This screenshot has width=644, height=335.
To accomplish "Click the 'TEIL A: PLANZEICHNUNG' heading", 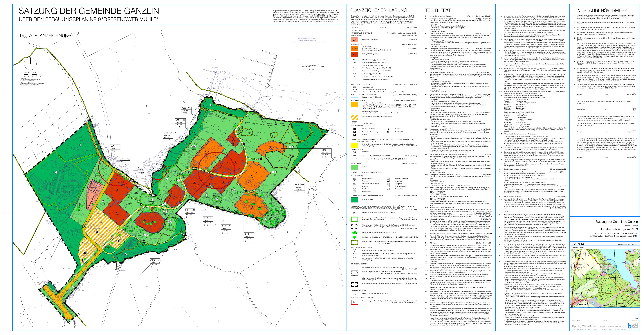I will [x=46, y=35].
